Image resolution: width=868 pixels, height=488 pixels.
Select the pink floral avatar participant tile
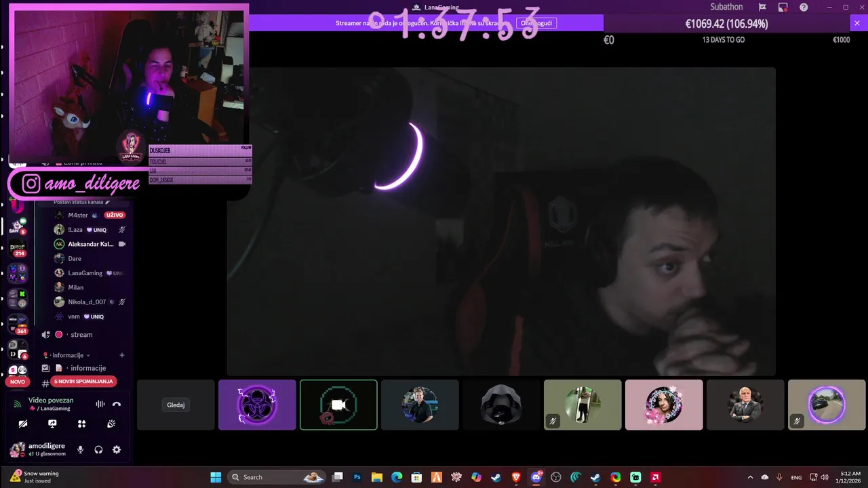(x=664, y=405)
